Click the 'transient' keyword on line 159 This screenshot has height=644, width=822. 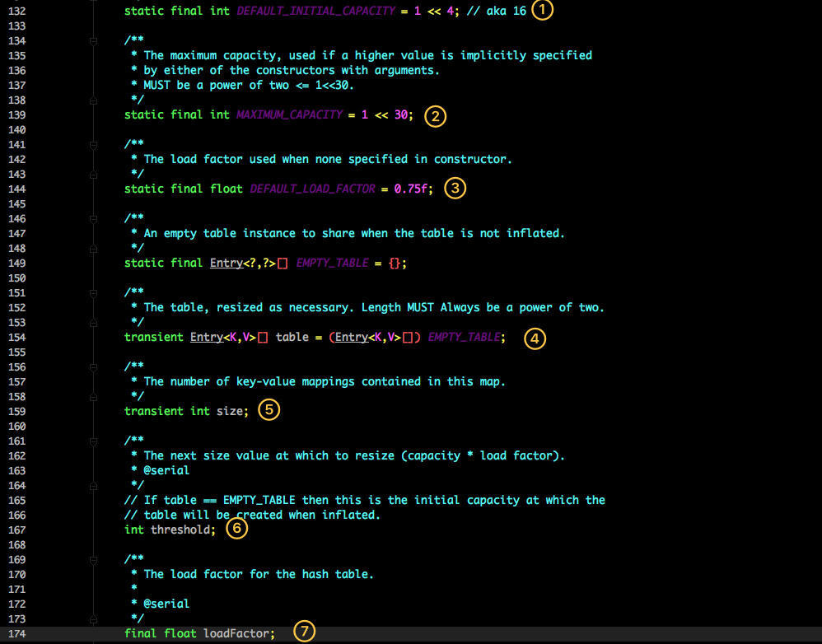click(x=153, y=411)
